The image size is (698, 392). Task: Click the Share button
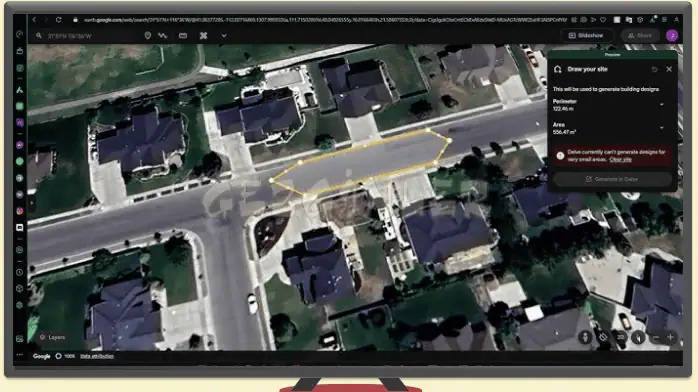pyautogui.click(x=640, y=36)
